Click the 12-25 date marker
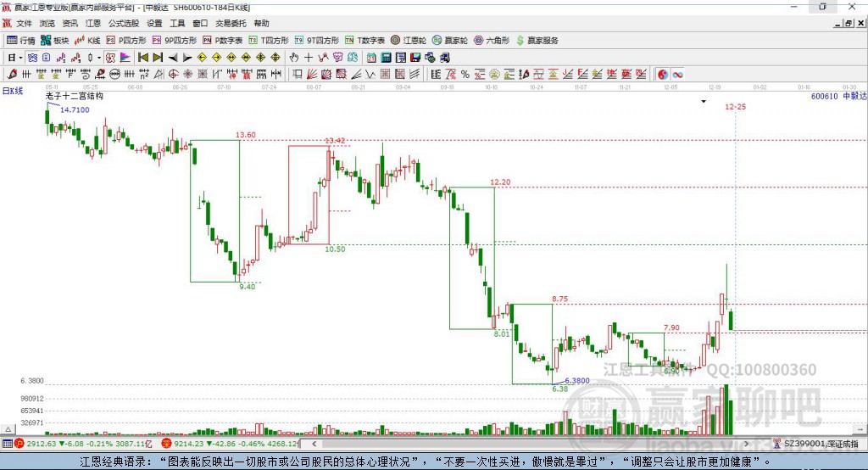This screenshot has width=868, height=470. pos(735,106)
